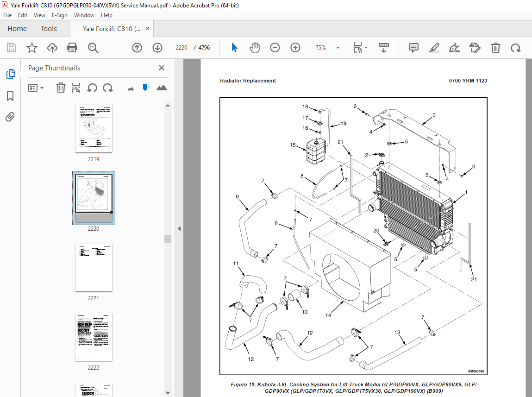Zoom out with the minus icon
The width and height of the screenshot is (532, 397).
[x=275, y=48]
